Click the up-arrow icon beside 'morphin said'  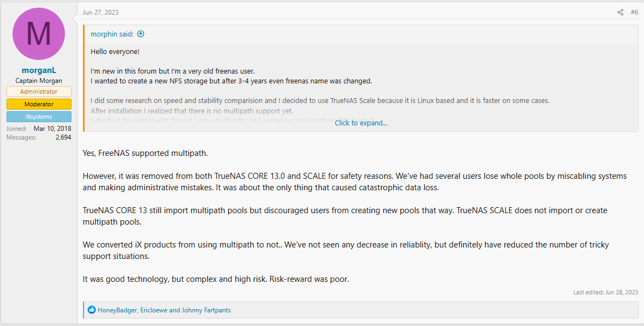141,34
